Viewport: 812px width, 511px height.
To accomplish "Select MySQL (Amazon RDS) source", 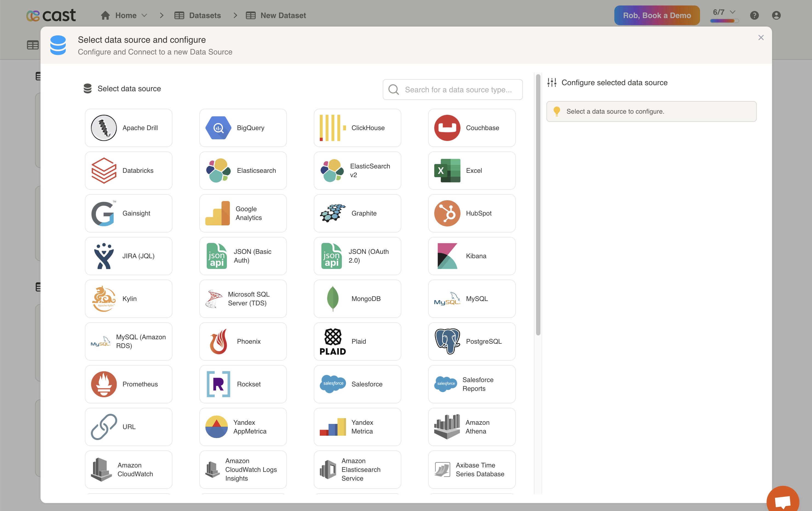I will 128,342.
